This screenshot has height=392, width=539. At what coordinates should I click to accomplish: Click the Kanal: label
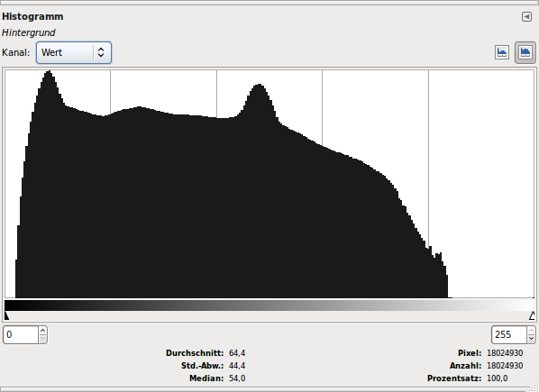[x=16, y=52]
